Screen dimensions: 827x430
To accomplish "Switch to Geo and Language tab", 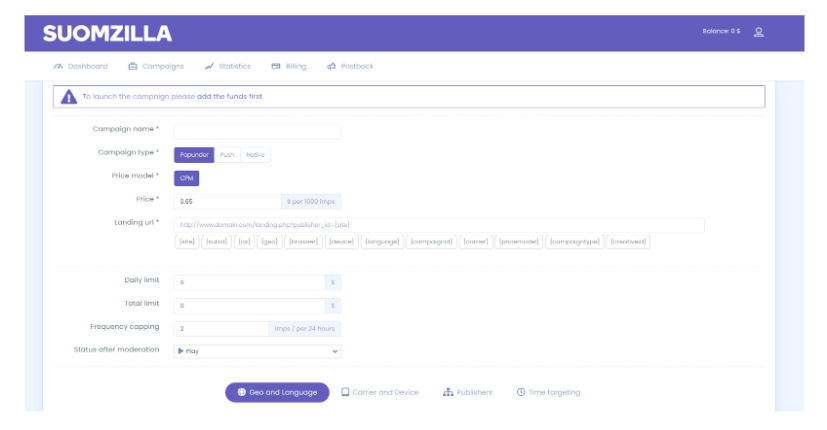I will [277, 393].
